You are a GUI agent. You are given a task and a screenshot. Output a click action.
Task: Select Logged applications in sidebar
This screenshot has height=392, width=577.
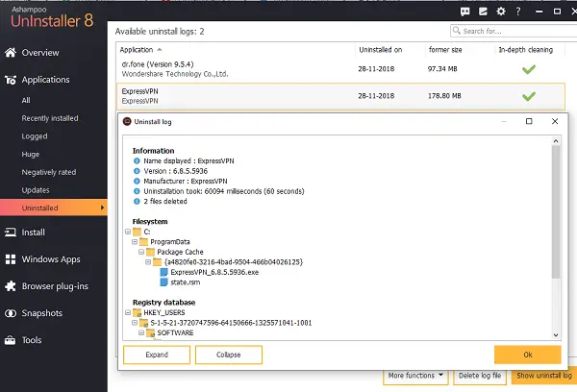point(35,136)
